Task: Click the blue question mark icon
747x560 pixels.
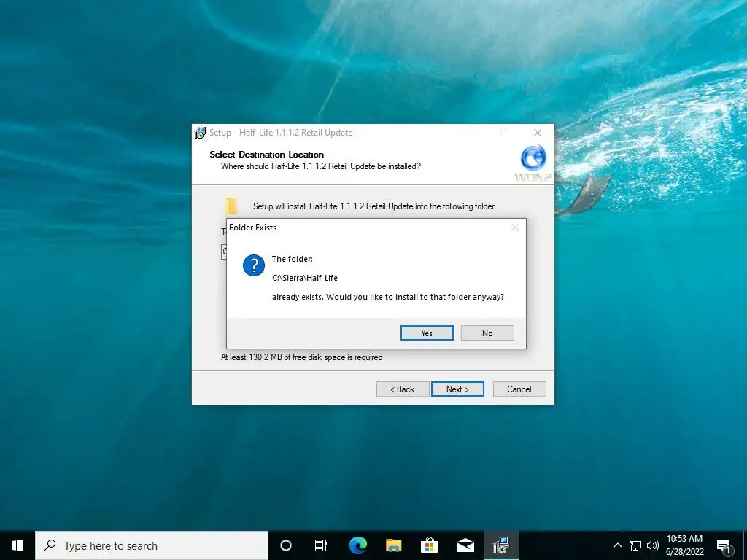Action: [x=253, y=265]
